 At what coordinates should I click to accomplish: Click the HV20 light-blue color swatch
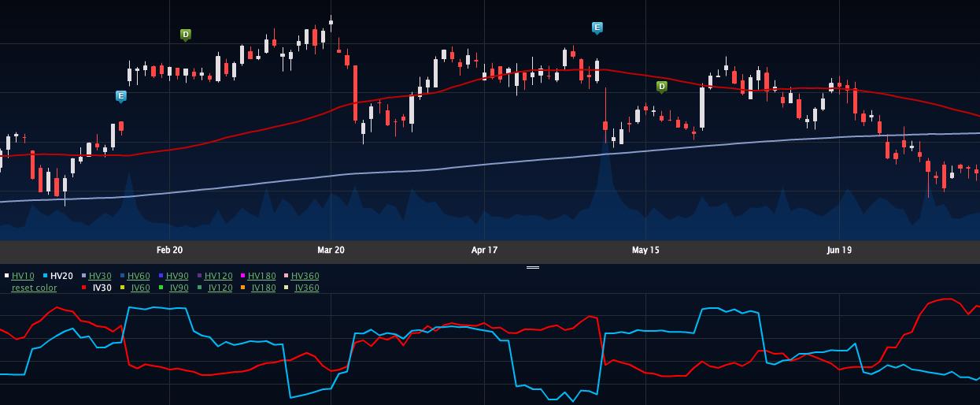coord(45,276)
